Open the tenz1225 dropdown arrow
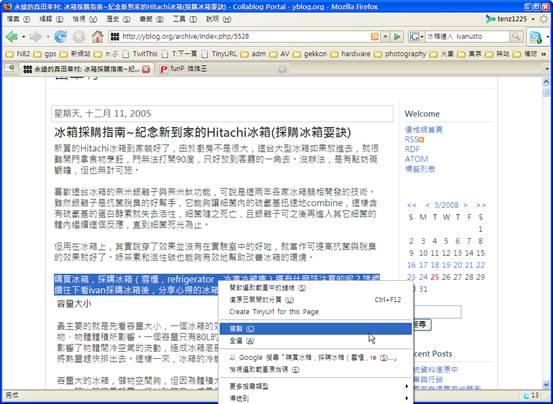Screen dimensions: 553x404 [533, 19]
